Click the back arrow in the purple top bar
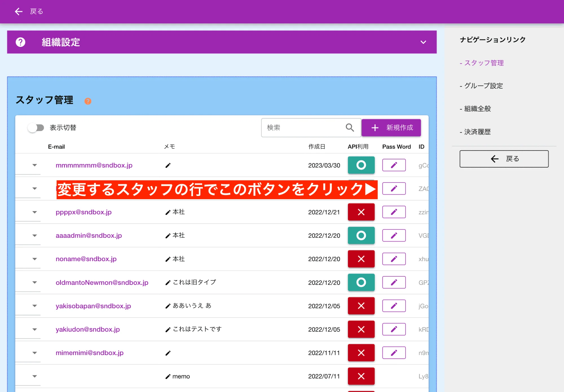The width and height of the screenshot is (564, 392). pos(18,11)
